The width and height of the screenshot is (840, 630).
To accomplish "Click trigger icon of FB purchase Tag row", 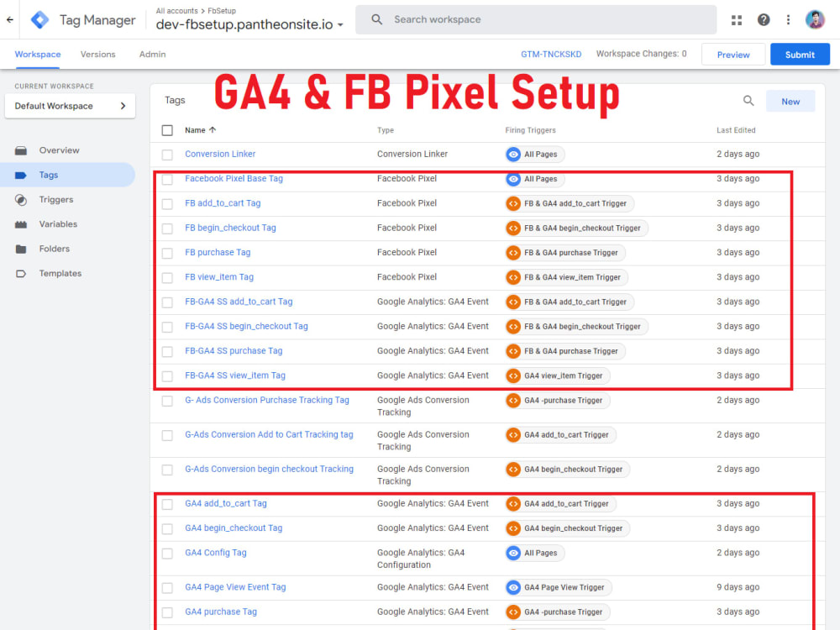I will click(513, 253).
